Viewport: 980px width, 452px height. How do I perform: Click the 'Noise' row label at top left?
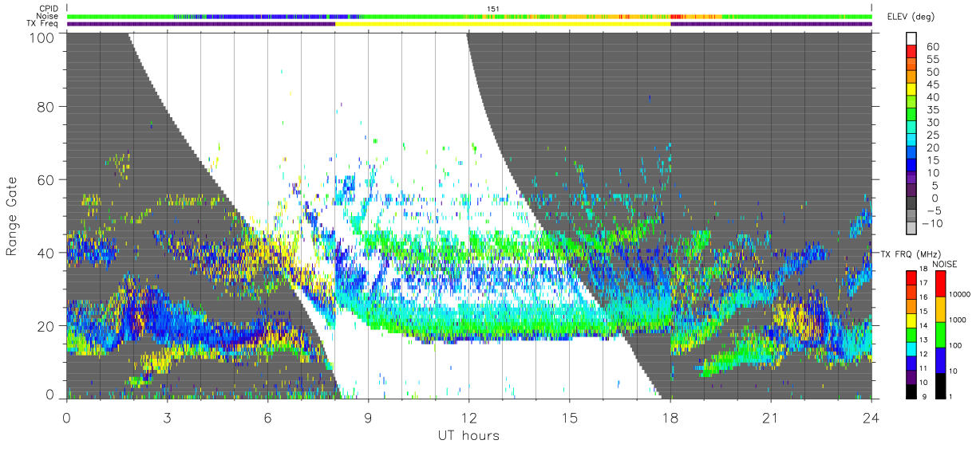tap(47, 16)
